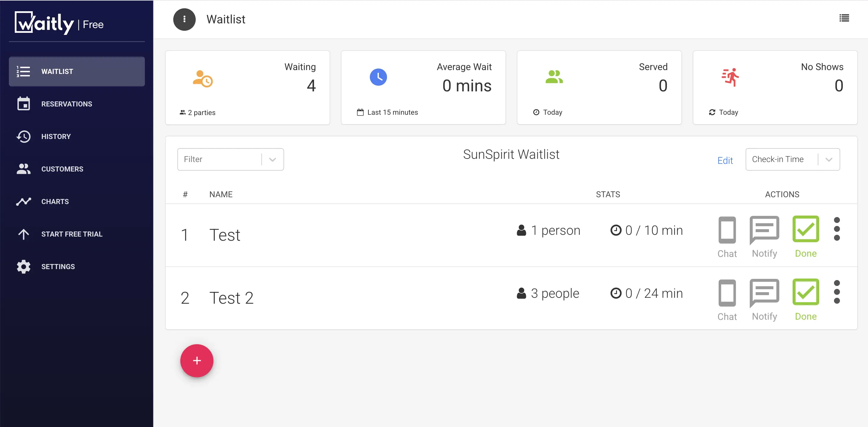This screenshot has height=427, width=868.
Task: Expand the Filter dropdown chevron
Action: tap(272, 159)
